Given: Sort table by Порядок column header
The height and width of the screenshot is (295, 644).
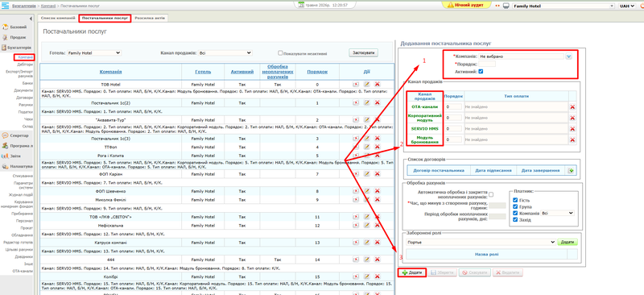Looking at the screenshot, I should pyautogui.click(x=317, y=72).
